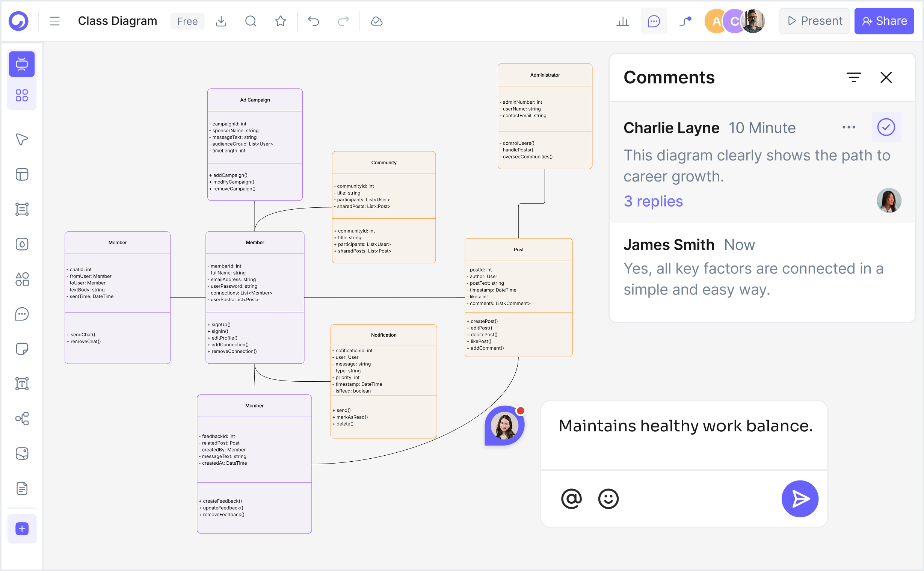
Task: Select the comment bubble tool in sidebar
Action: click(22, 314)
